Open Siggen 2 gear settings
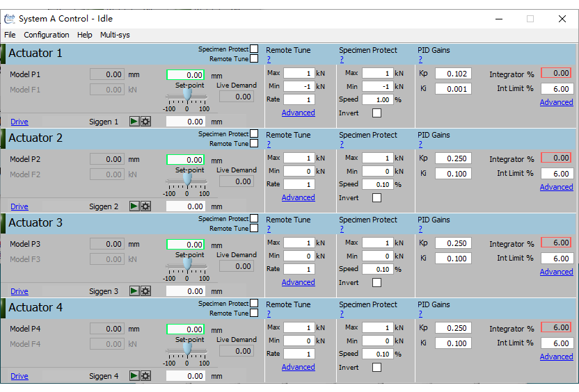Image resolution: width=579 pixels, height=392 pixels. point(145,206)
